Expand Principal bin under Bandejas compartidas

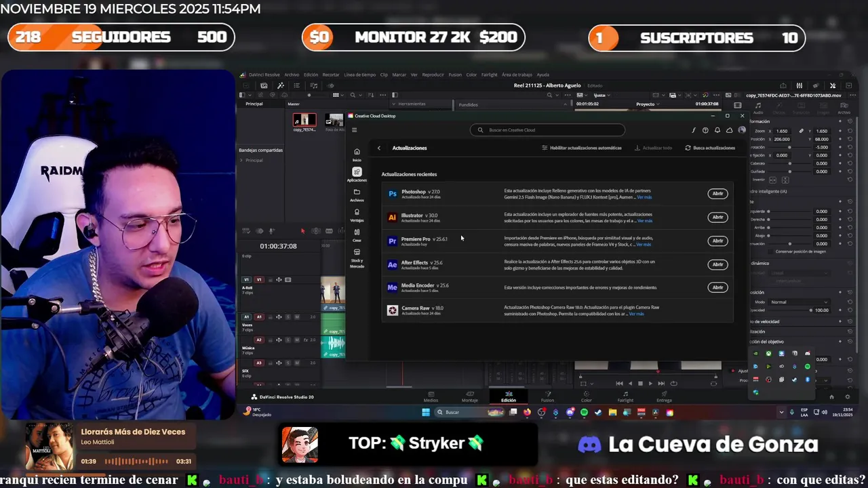click(241, 160)
